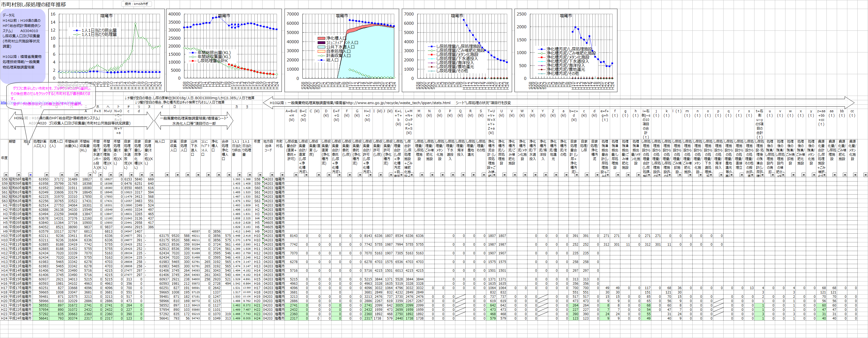The image size is (868, 338).
Task: Open the 処理人口(人) filter dropdown
Action: point(62,175)
